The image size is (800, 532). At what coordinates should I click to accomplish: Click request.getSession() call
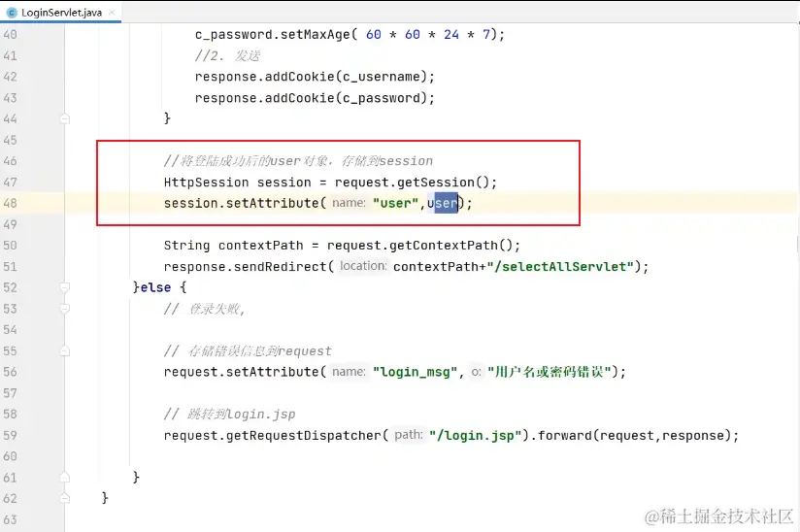[412, 183]
